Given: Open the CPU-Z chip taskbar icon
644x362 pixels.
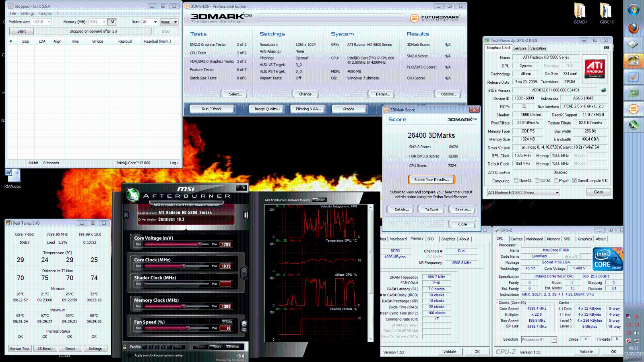Looking at the screenshot, I should [x=634, y=44].
